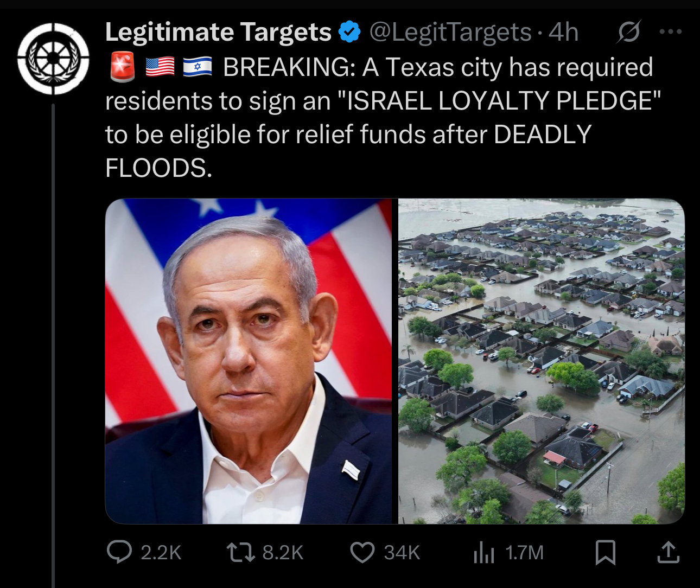Click the 4h timestamp

pyautogui.click(x=563, y=33)
